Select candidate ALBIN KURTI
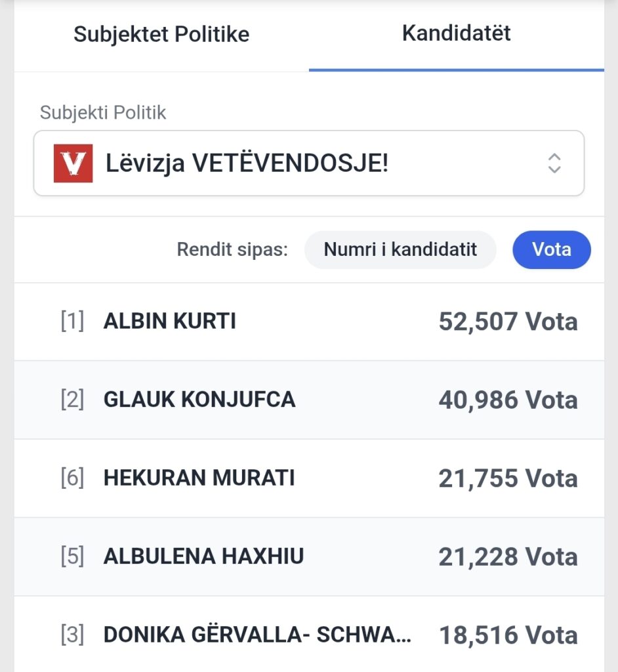This screenshot has width=618, height=672. pyautogui.click(x=170, y=322)
